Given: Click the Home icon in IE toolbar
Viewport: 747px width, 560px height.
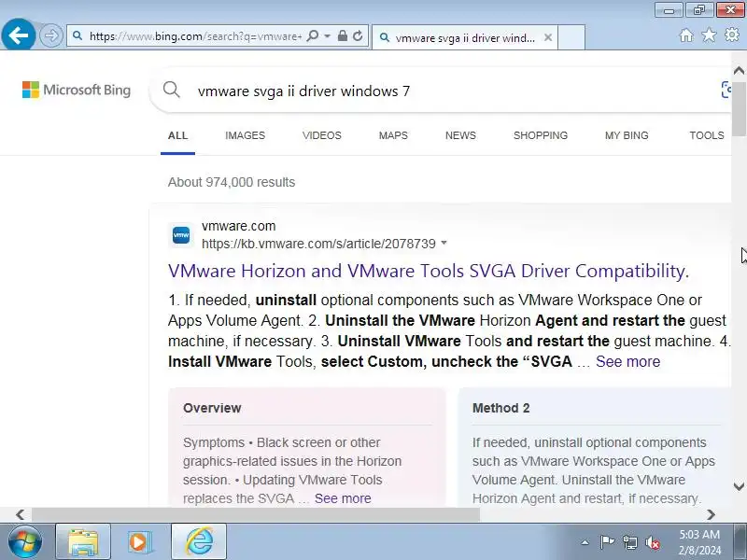Looking at the screenshot, I should point(686,35).
